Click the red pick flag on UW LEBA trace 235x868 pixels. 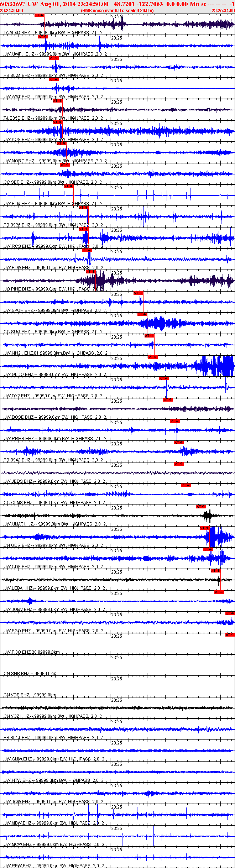216,571
